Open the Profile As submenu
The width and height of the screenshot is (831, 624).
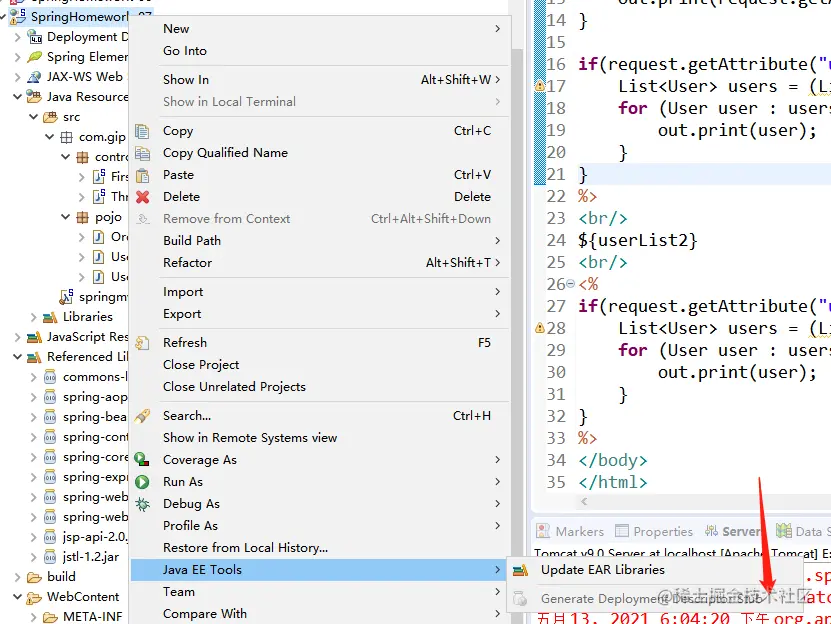pos(320,526)
